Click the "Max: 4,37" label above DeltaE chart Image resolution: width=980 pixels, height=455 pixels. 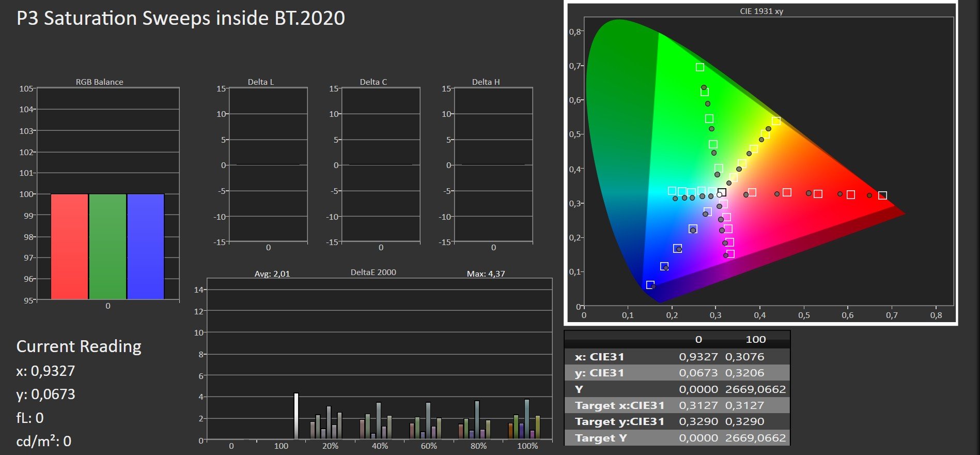click(x=486, y=274)
